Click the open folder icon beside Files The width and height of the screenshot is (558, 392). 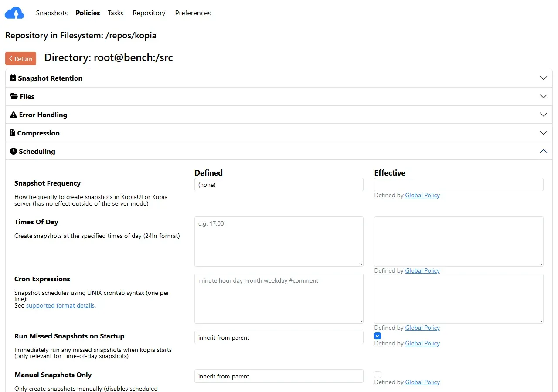point(14,96)
